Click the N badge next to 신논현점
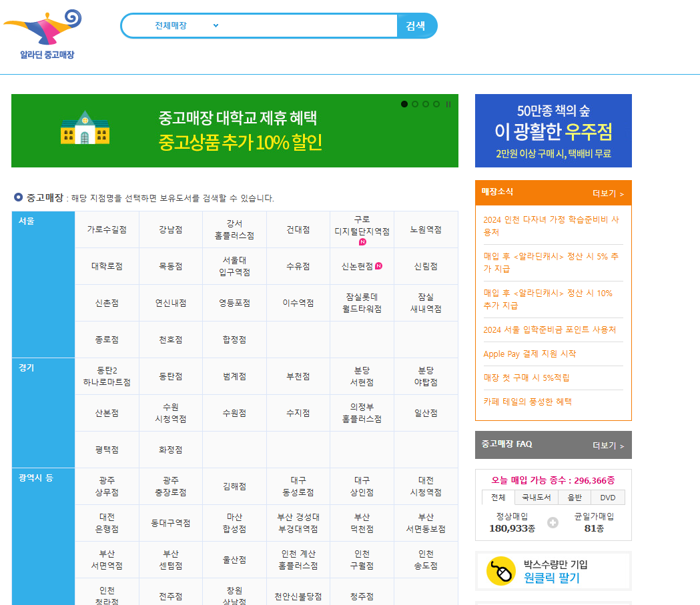The image size is (700, 605). pos(379,266)
